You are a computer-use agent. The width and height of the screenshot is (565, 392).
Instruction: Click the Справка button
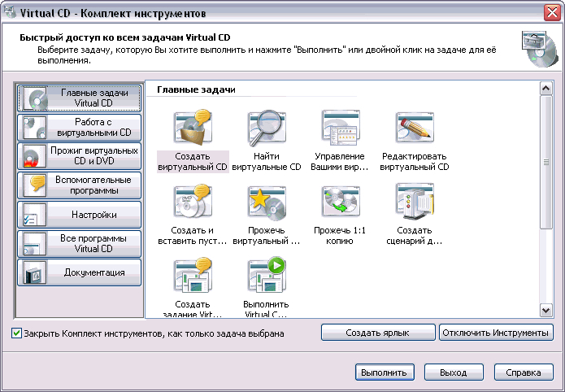click(x=524, y=372)
